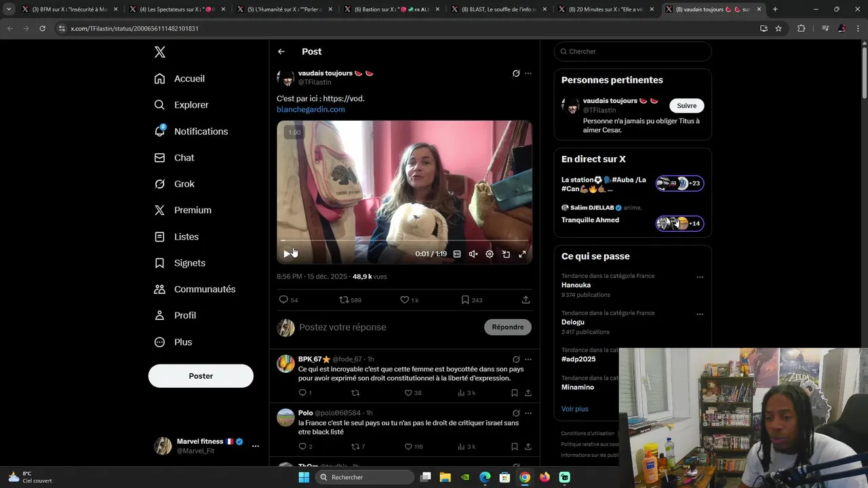This screenshot has height=488, width=868.
Task: Bookmark the BPK.67 reply
Action: tap(515, 393)
